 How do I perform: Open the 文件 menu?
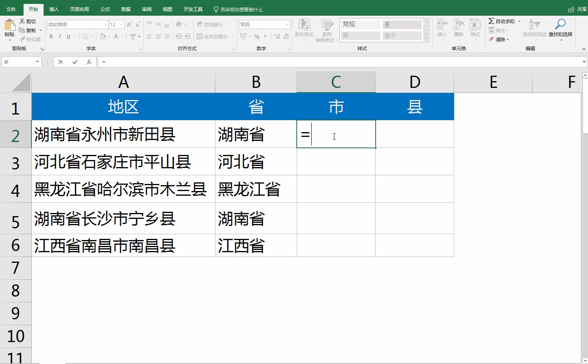11,9
